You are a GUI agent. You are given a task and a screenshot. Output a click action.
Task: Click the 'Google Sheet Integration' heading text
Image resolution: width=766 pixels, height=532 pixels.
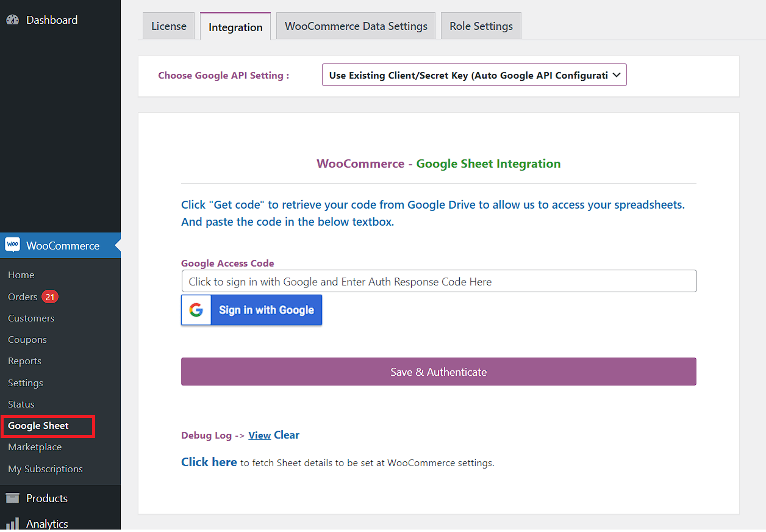489,164
